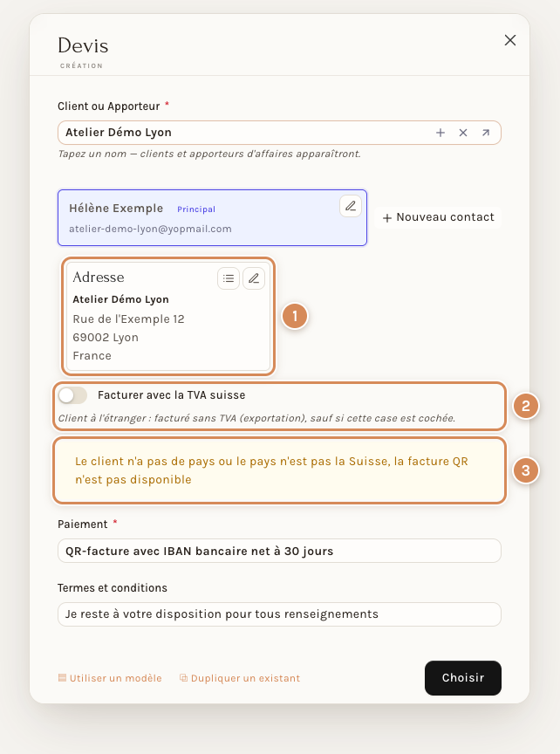Click atelier-demo-lyon@yopmail.com email text
The width and height of the screenshot is (560, 754).
[x=150, y=229]
